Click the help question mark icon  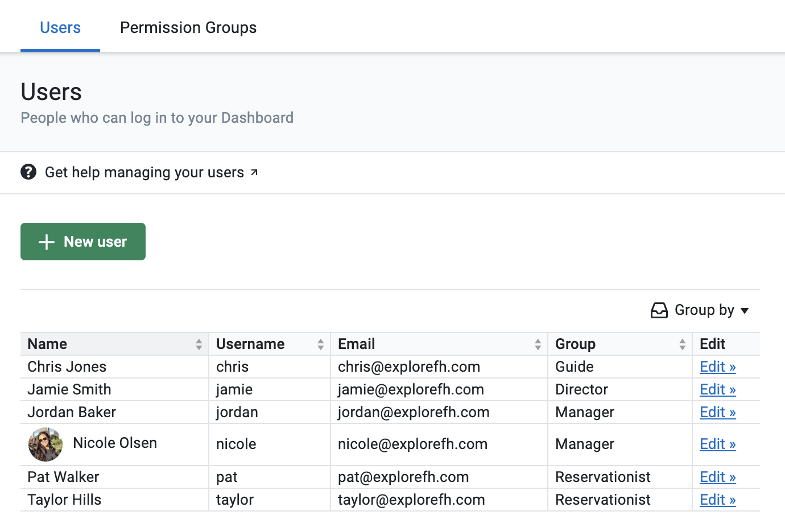click(28, 172)
